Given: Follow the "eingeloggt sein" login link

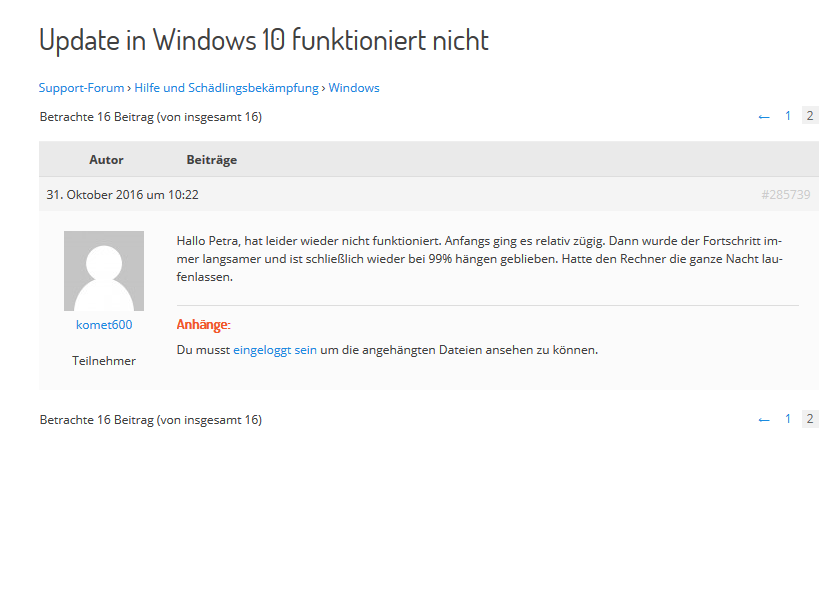Looking at the screenshot, I should pyautogui.click(x=275, y=350).
